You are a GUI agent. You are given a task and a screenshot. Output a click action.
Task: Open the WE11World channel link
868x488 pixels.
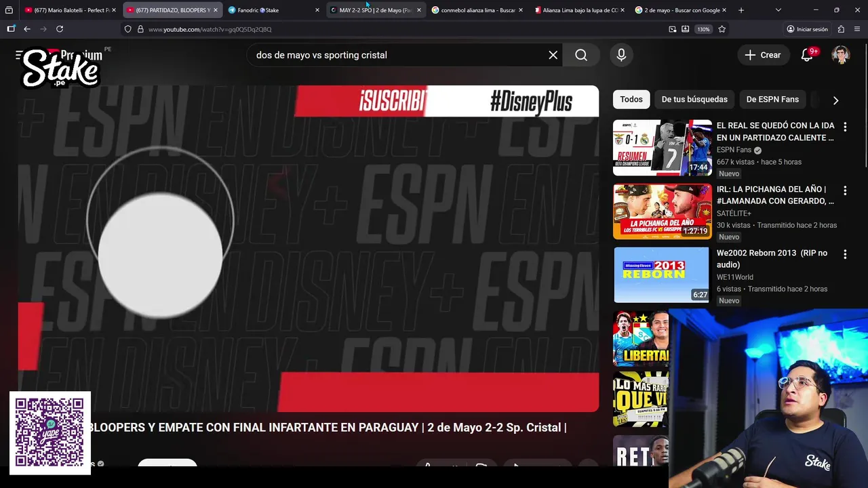735,277
